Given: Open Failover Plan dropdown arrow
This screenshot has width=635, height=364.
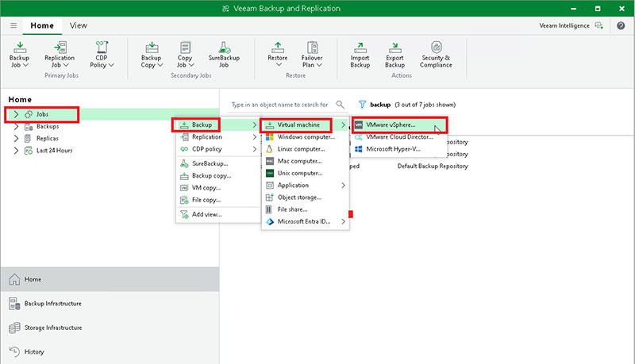Looking at the screenshot, I should pyautogui.click(x=319, y=65).
